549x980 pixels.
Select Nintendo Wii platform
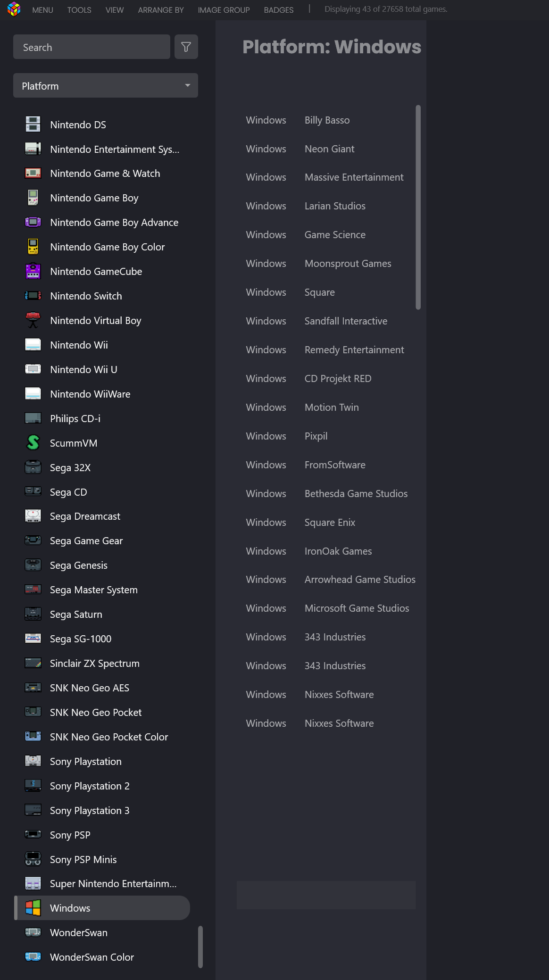(102, 345)
